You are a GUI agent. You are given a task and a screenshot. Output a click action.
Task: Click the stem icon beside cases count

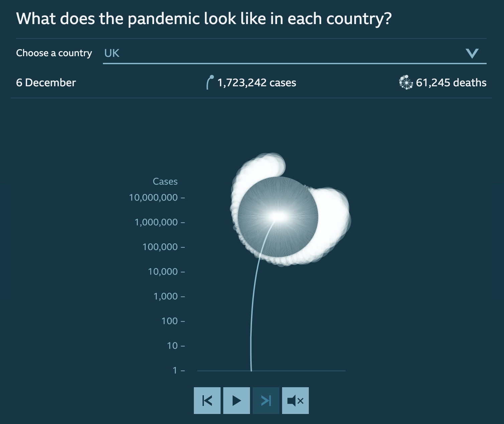tap(210, 82)
